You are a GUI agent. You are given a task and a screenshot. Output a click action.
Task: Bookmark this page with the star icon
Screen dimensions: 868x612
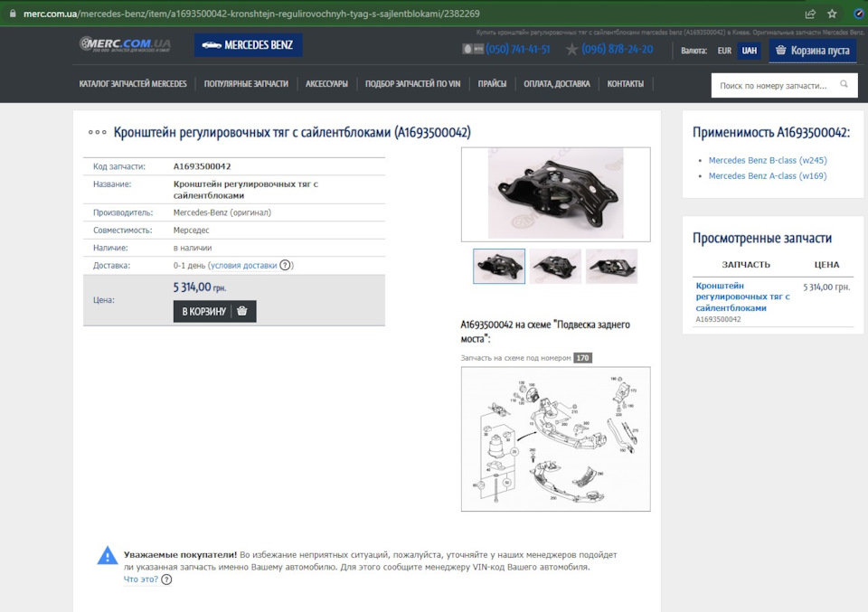[x=832, y=14]
